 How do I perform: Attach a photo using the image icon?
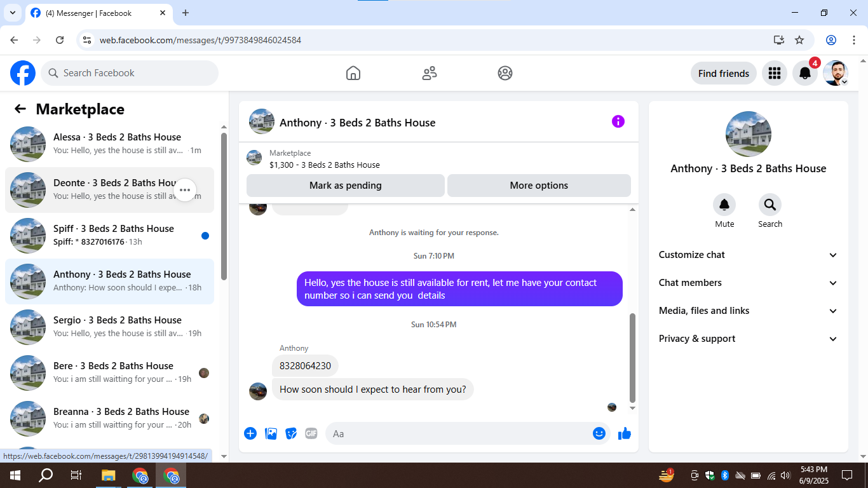point(271,433)
